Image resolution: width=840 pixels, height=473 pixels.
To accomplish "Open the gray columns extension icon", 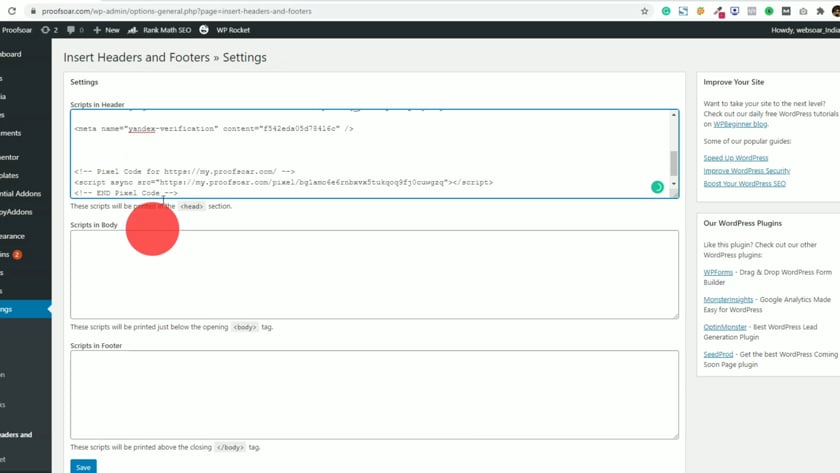I will 752,11.
